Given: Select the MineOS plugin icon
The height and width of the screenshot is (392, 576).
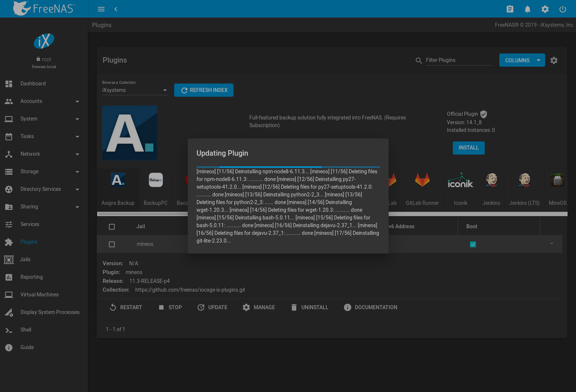Looking at the screenshot, I should click(x=558, y=180).
